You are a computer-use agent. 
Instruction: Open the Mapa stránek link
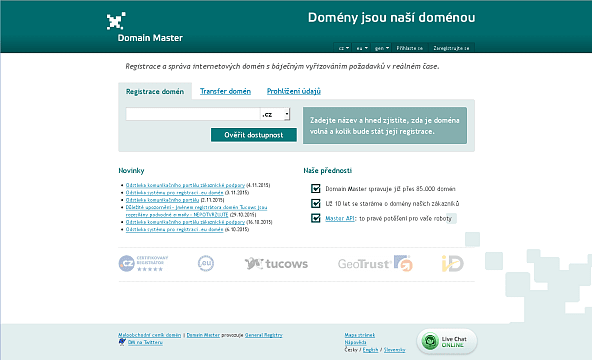point(359,335)
